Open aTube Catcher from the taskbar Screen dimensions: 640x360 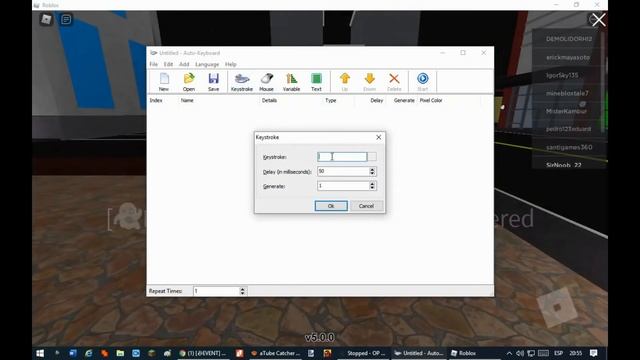pos(276,353)
